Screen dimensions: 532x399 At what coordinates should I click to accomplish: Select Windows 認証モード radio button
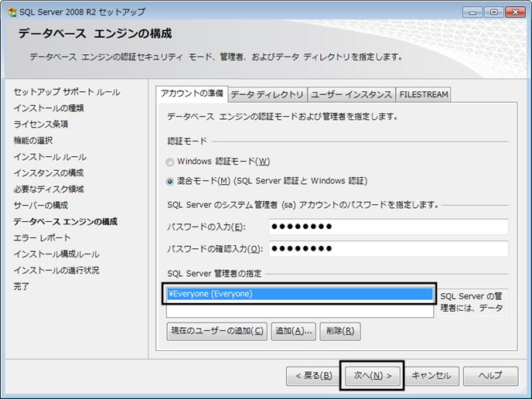coord(170,162)
